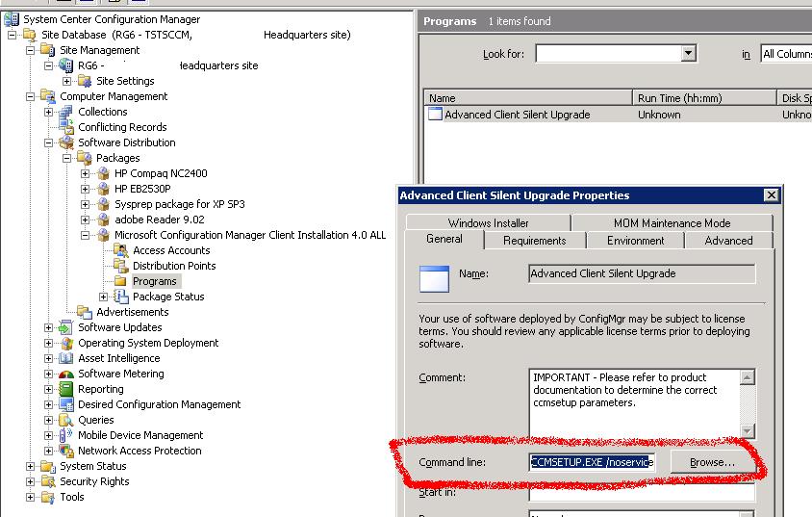The width and height of the screenshot is (812, 517).
Task: Click the Conflicting Records icon
Action: click(x=66, y=127)
